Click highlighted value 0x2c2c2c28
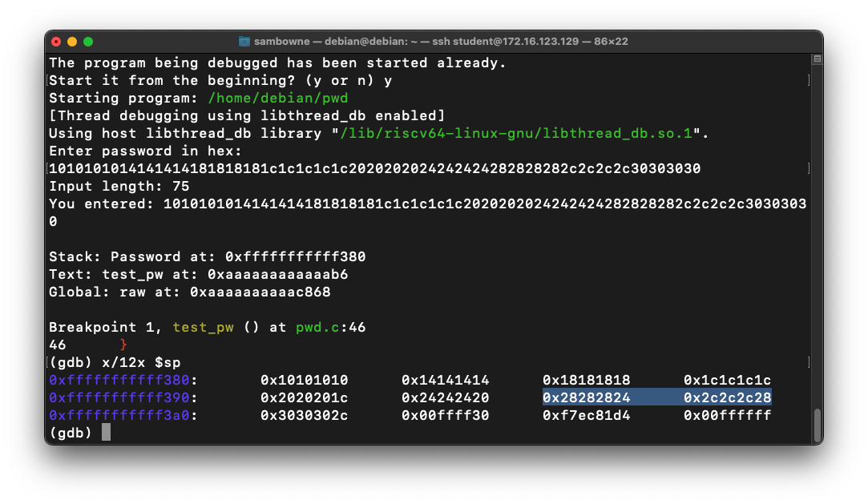Image resolution: width=868 pixels, height=504 pixels. point(728,397)
